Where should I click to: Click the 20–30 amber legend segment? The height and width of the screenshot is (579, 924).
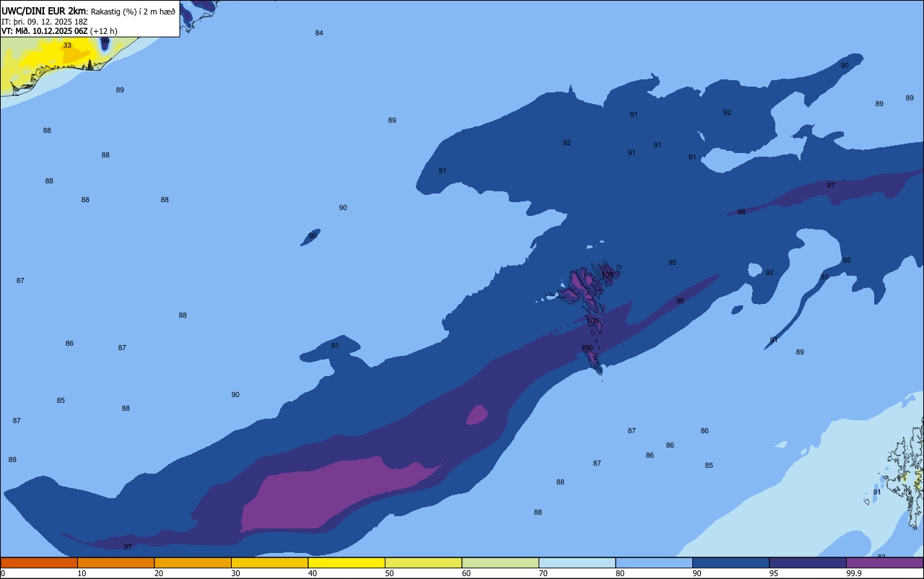click(x=193, y=562)
